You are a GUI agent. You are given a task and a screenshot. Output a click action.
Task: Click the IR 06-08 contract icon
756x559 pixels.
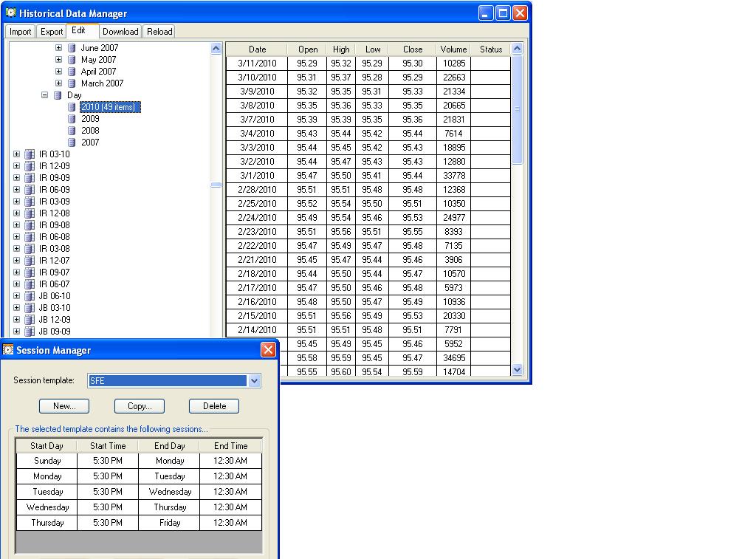coord(30,237)
